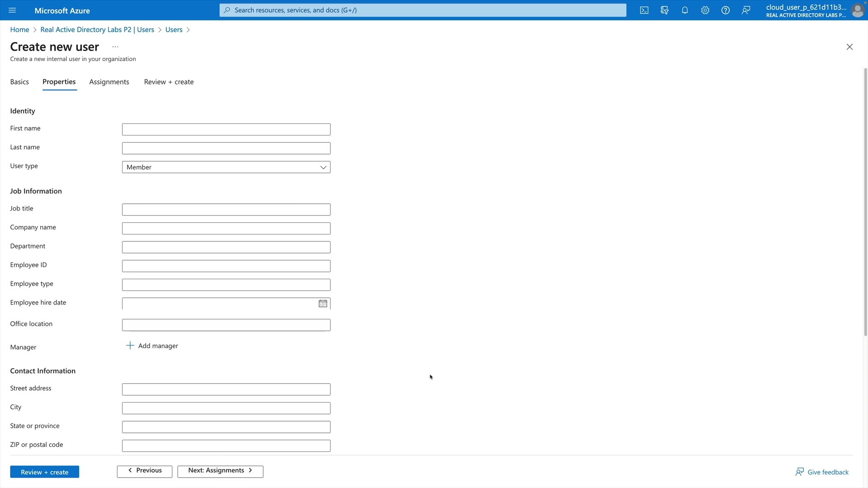Click the Add manager plus link
The width and height of the screenshot is (868, 488).
click(152, 346)
